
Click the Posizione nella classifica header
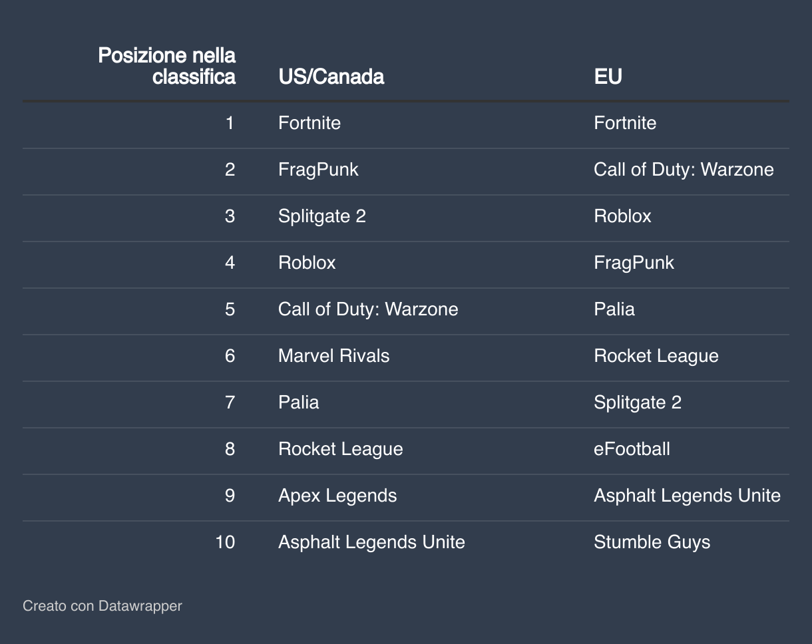[x=166, y=66]
